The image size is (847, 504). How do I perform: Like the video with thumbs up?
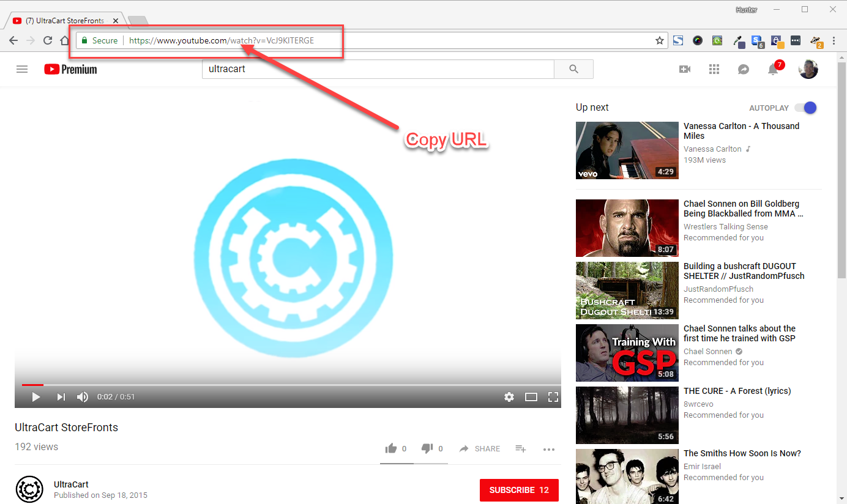click(391, 448)
